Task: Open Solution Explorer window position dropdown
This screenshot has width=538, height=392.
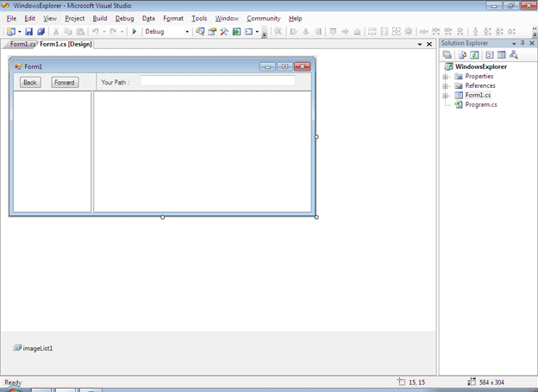Action: [514, 43]
